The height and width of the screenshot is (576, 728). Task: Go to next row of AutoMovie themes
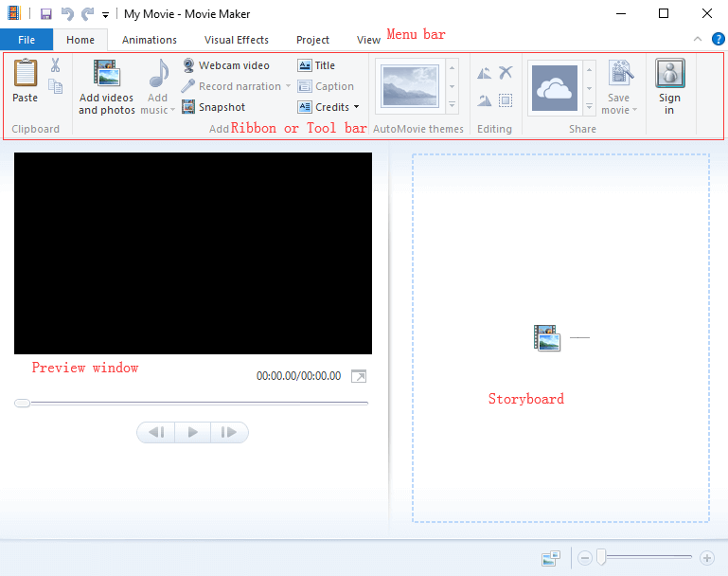tap(453, 87)
